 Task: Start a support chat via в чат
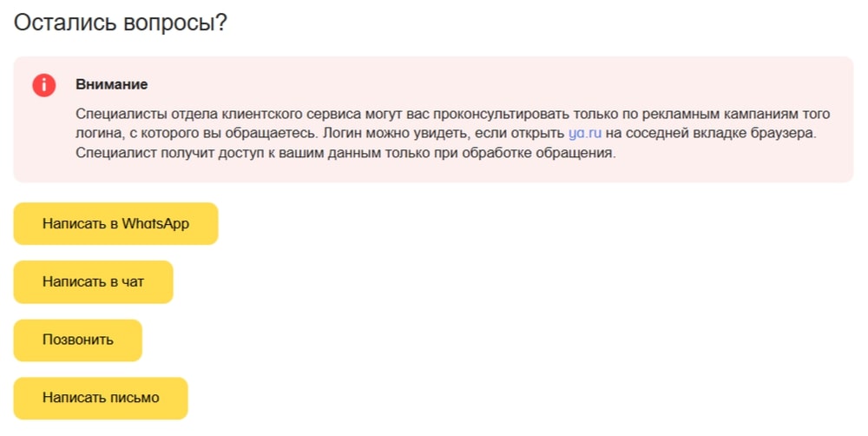pos(93,282)
